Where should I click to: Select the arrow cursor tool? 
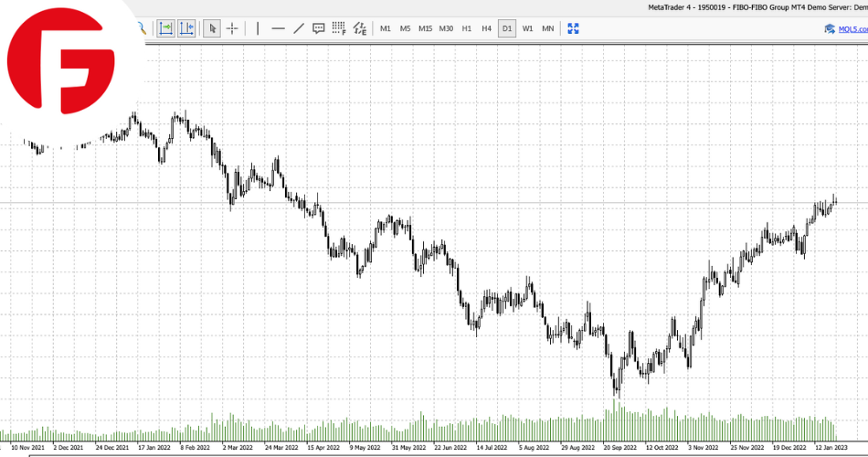tap(212, 28)
